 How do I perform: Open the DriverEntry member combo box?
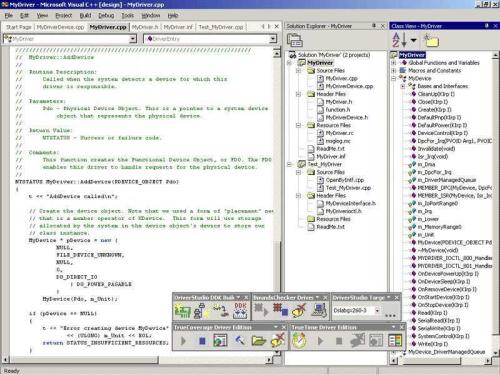pyautogui.click(x=273, y=39)
